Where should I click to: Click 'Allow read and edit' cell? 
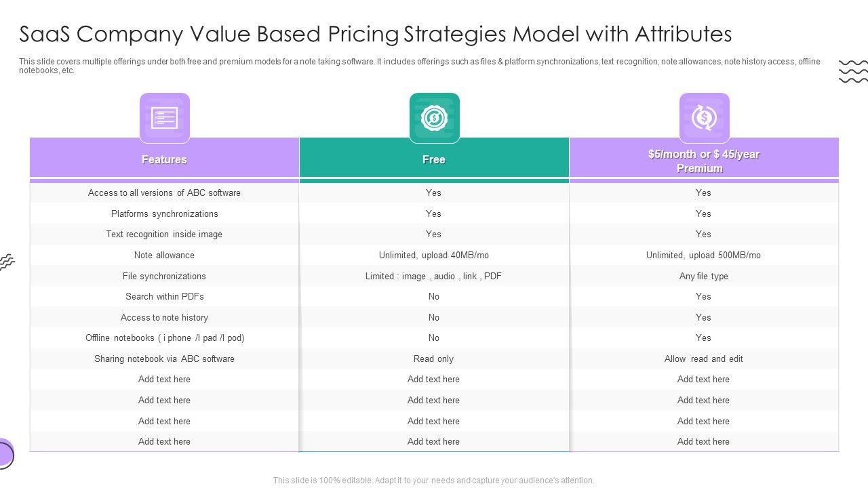pos(703,359)
